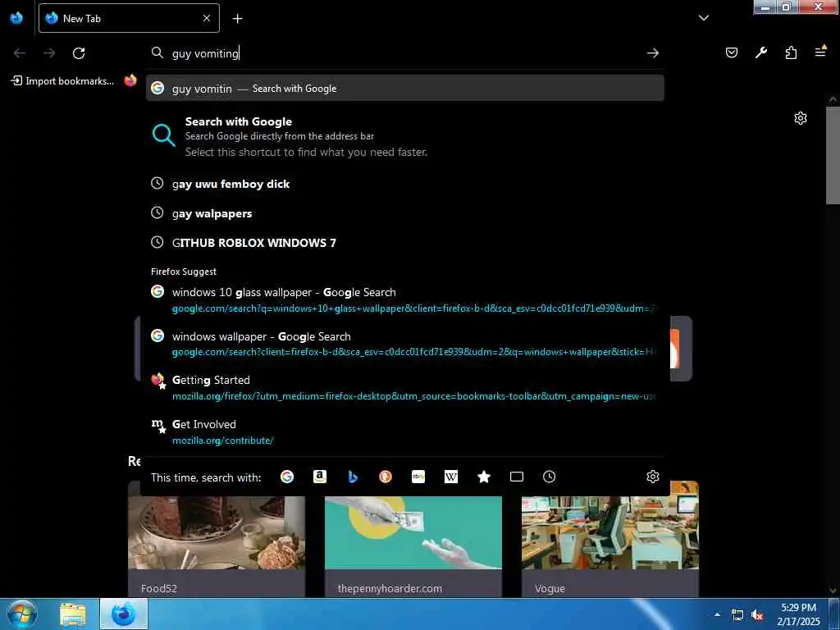
Task: Click the page vertical scrollbar thumb
Action: tap(833, 155)
